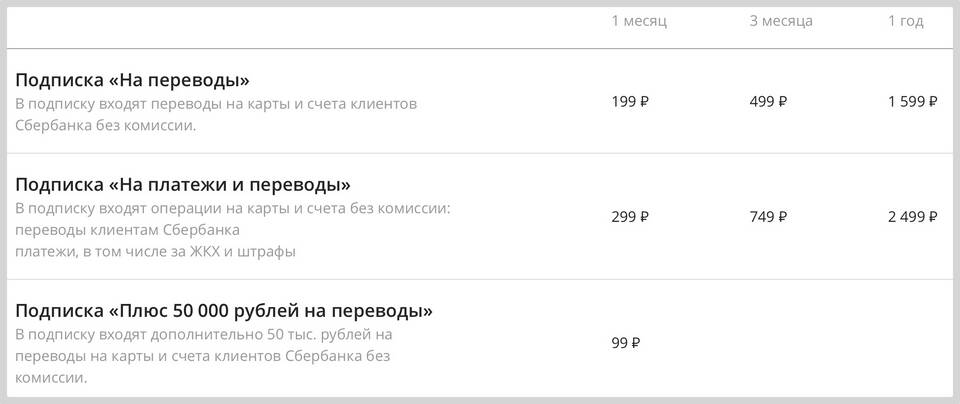This screenshot has width=960, height=404.
Task: Select the 499 ₽ three-month price
Action: pos(768,101)
